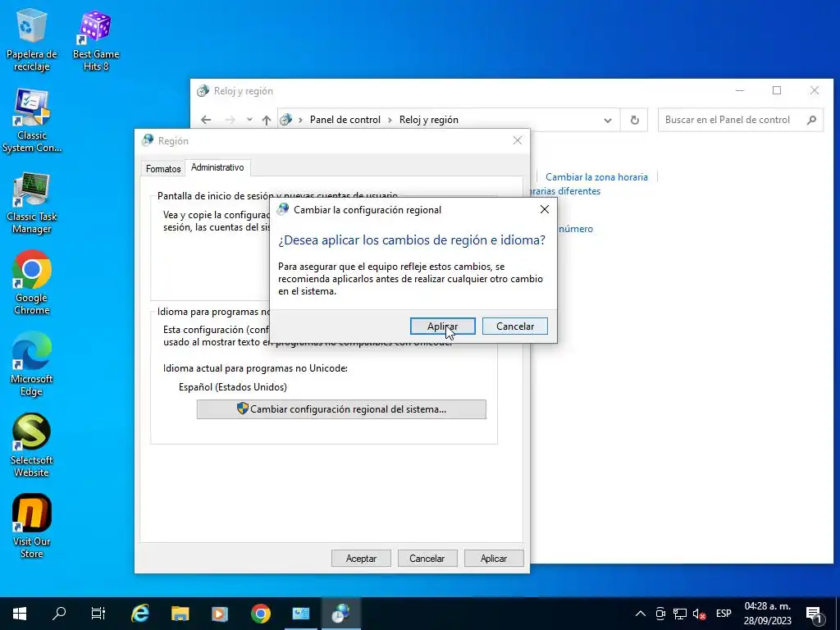Click the Reloj y región breadcrumb
The height and width of the screenshot is (630, 840).
428,120
